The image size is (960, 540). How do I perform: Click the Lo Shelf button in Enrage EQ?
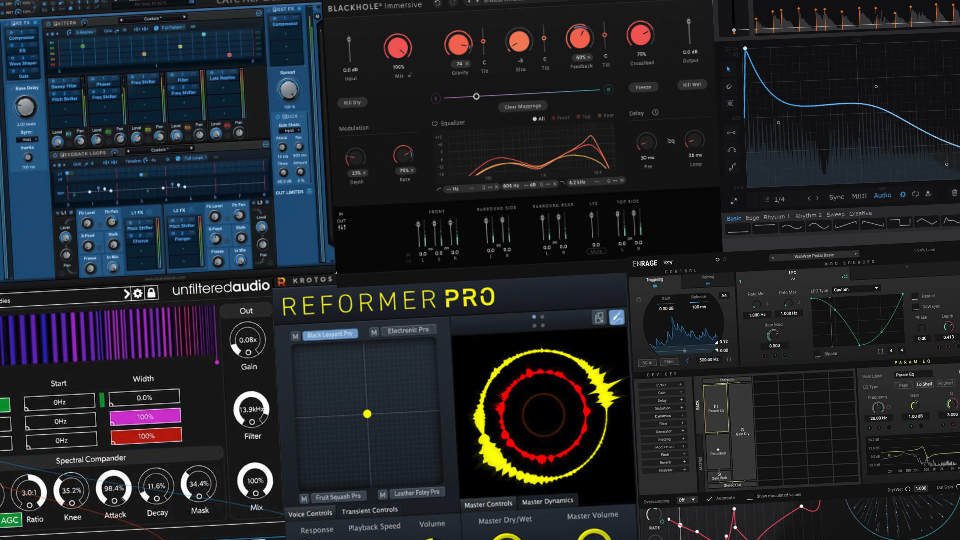click(923, 384)
